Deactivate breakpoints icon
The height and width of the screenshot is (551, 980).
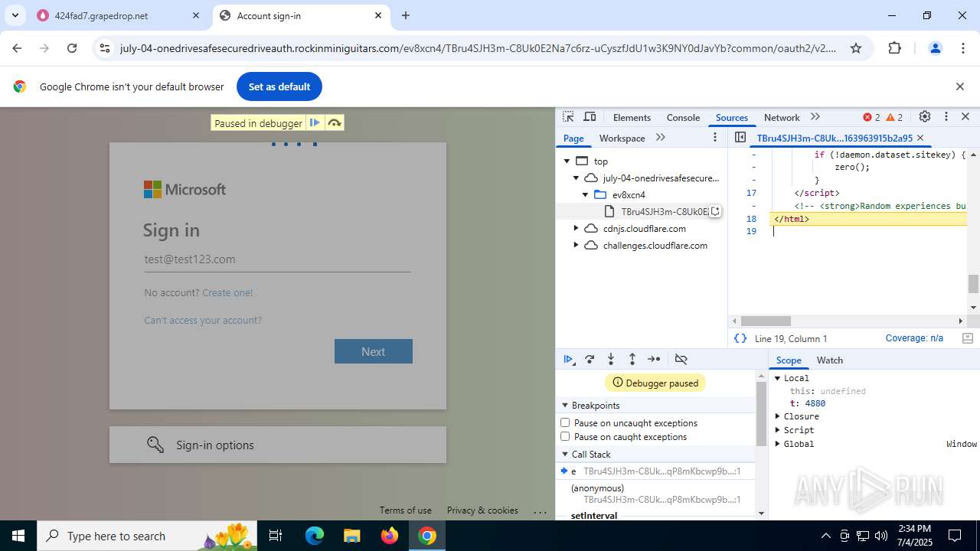point(681,359)
